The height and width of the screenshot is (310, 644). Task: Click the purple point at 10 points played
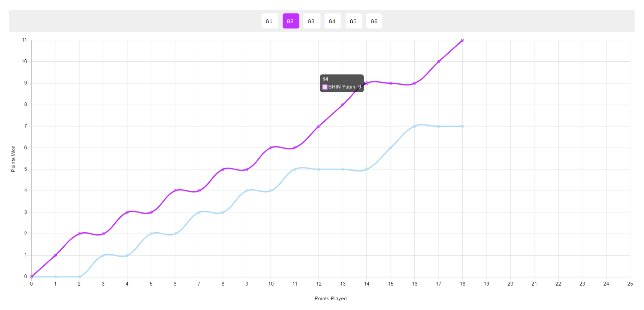[271, 148]
